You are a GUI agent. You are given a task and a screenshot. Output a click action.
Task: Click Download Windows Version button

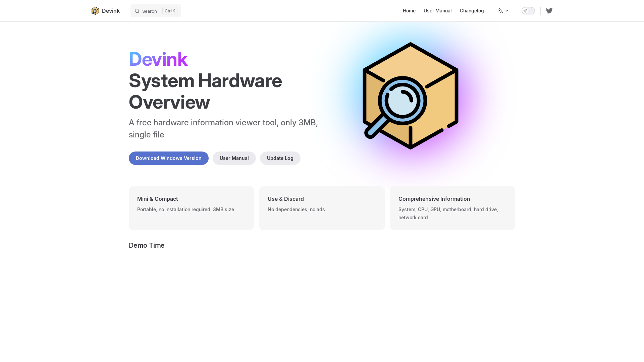pyautogui.click(x=169, y=158)
